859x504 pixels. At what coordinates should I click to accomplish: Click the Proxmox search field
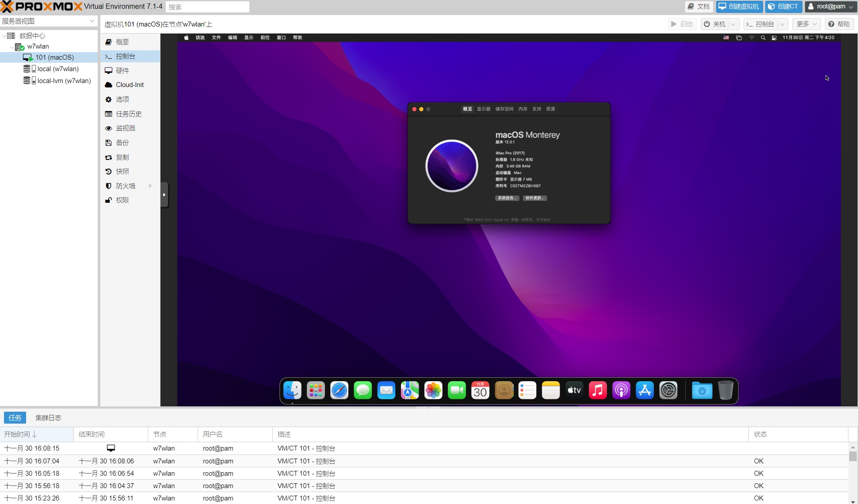coord(207,7)
